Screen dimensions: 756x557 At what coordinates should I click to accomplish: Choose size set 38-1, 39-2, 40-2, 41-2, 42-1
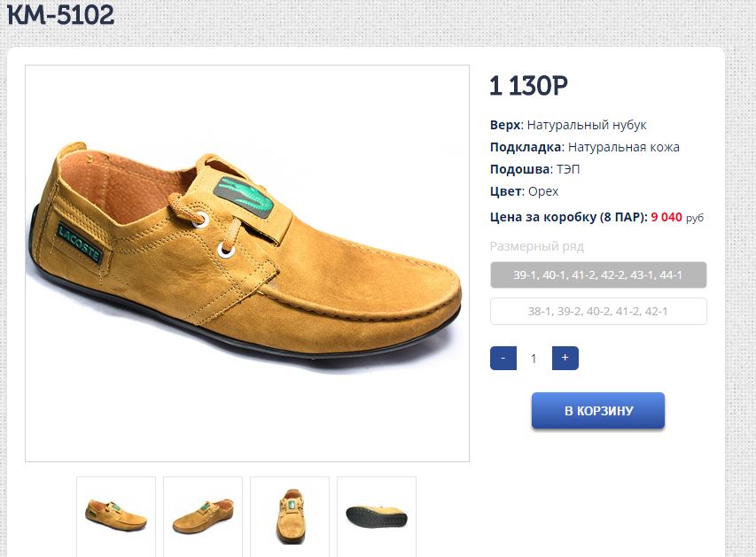click(x=598, y=312)
